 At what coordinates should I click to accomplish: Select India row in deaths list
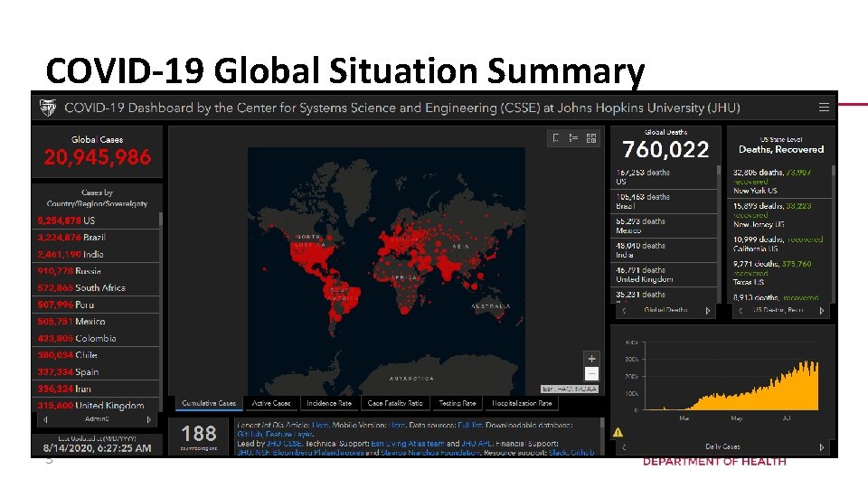(665, 250)
